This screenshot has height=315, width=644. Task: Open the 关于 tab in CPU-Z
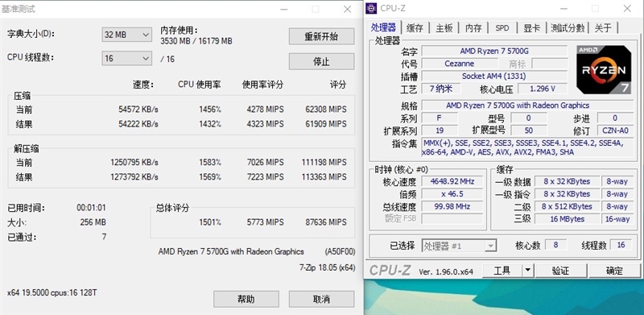(x=603, y=28)
